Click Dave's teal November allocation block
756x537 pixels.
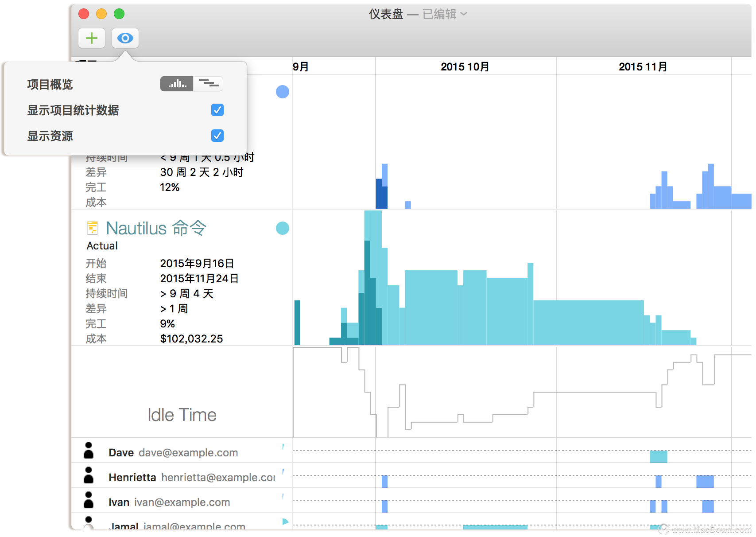659,457
